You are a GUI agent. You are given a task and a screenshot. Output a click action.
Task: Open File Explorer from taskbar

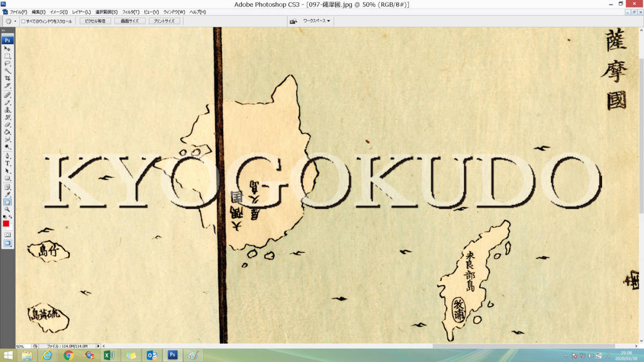click(x=27, y=356)
